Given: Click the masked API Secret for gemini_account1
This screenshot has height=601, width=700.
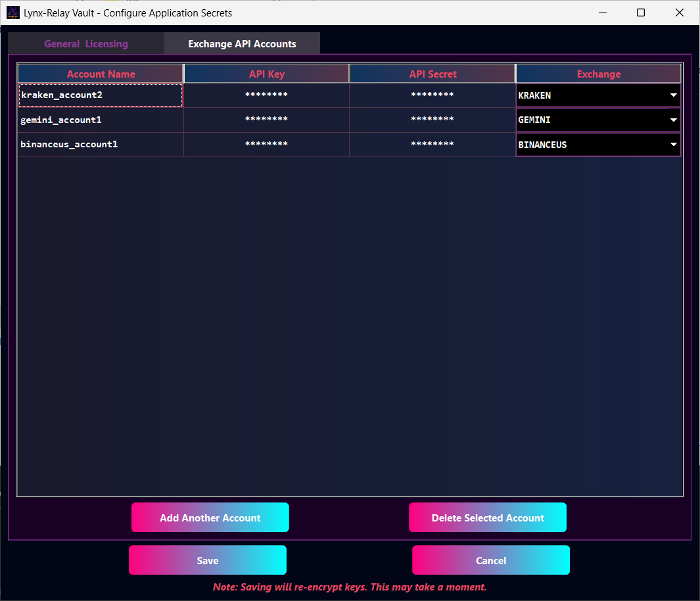Looking at the screenshot, I should (432, 120).
